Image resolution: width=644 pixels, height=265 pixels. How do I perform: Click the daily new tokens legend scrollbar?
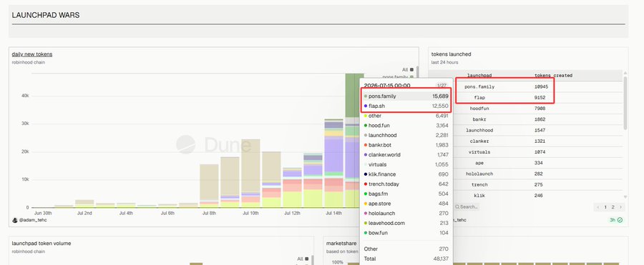coord(417,72)
